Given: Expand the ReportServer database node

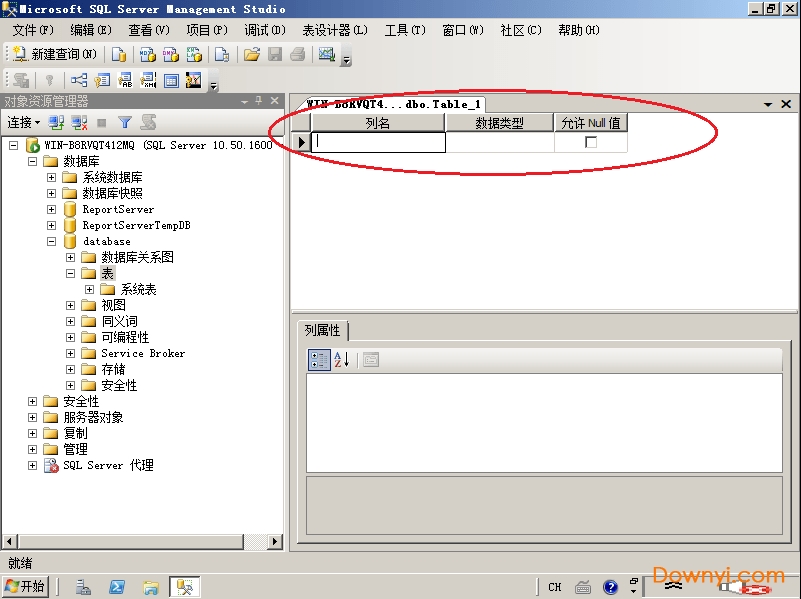Looking at the screenshot, I should [x=51, y=209].
